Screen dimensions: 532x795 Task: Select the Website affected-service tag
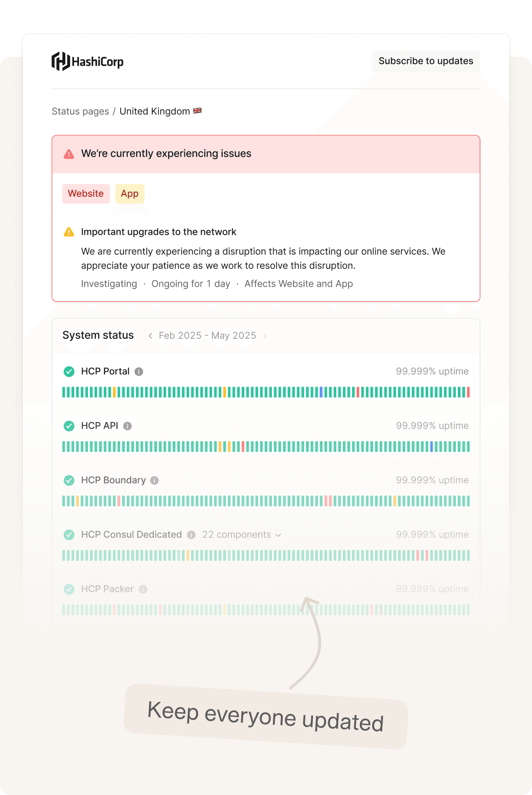pyautogui.click(x=86, y=194)
